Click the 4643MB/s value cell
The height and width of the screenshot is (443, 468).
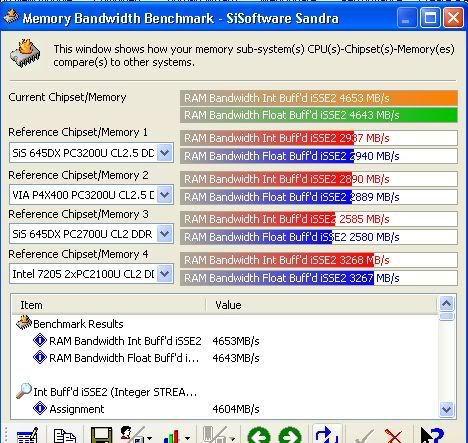tap(236, 358)
